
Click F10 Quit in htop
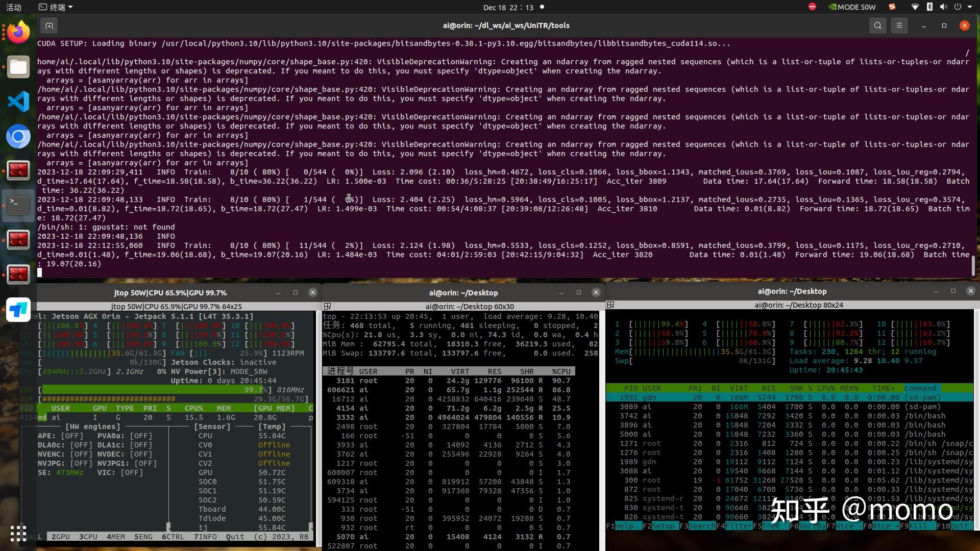click(959, 526)
